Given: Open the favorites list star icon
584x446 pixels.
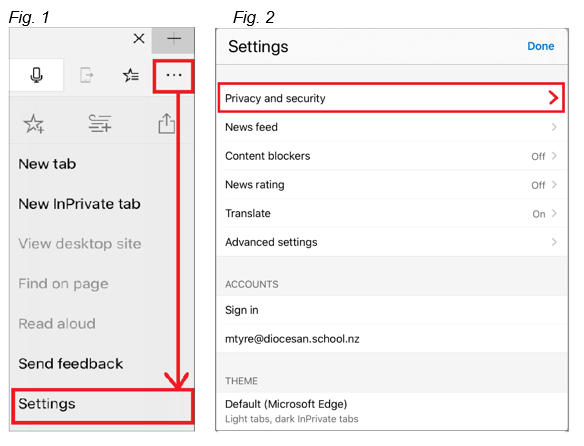Looking at the screenshot, I should click(131, 75).
